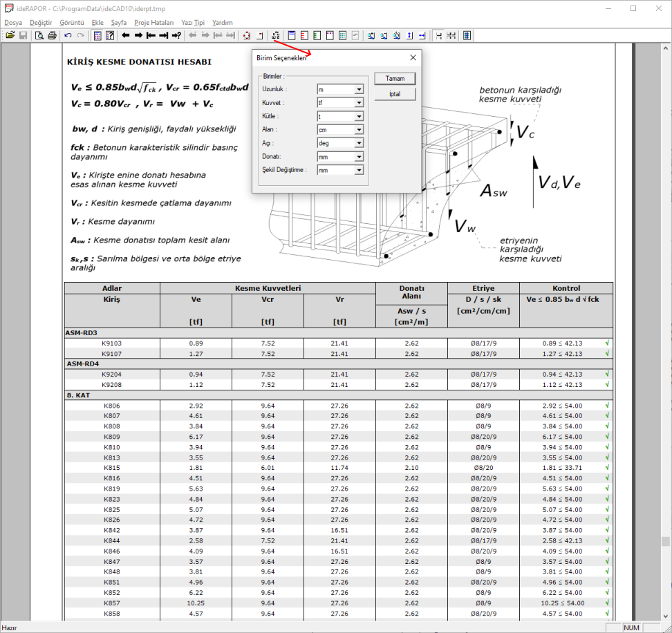
Task: Open the Yazı Tipi menu
Action: [193, 22]
